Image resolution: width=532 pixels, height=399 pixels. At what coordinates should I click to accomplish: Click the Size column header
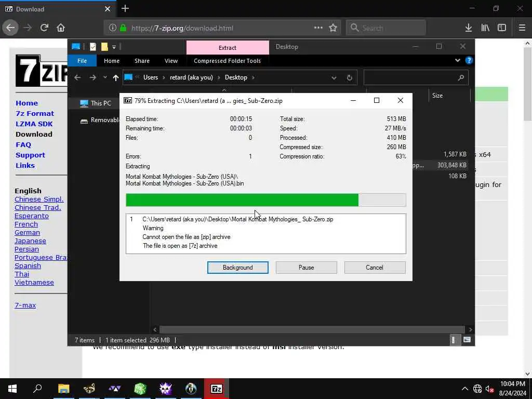[437, 96]
